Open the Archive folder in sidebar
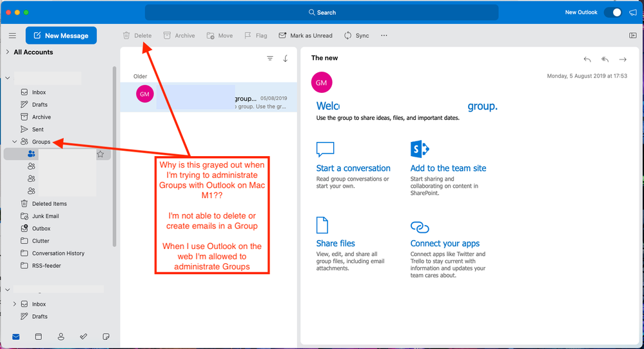The width and height of the screenshot is (644, 349). pos(41,117)
